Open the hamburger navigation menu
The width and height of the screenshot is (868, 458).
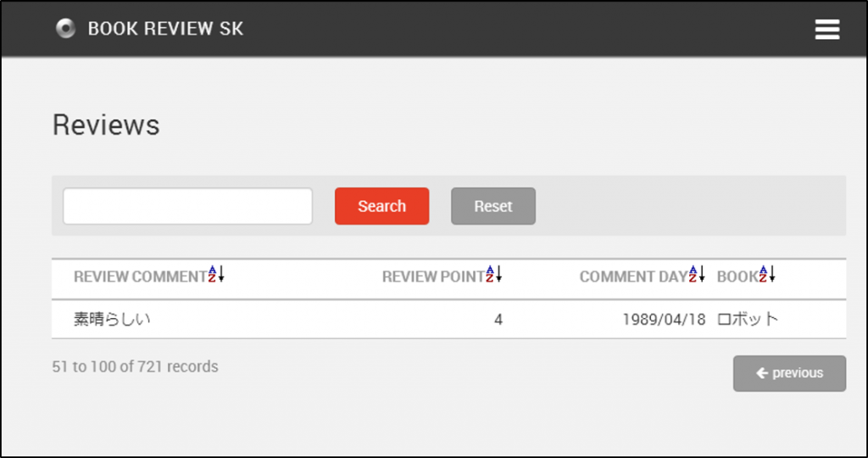[826, 30]
